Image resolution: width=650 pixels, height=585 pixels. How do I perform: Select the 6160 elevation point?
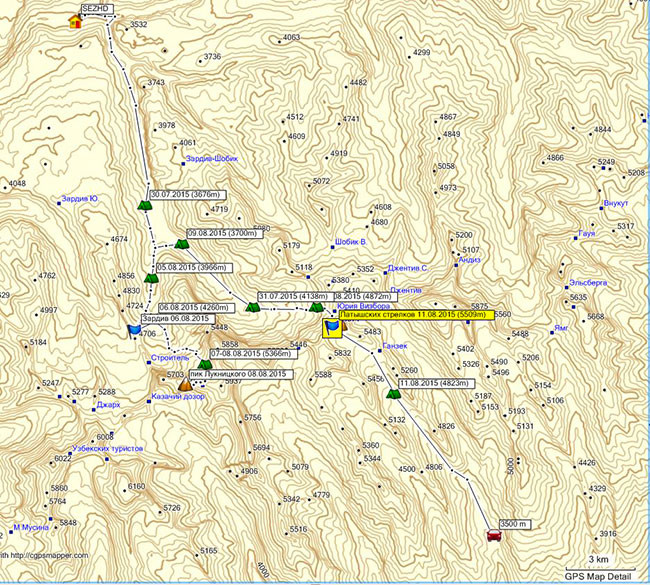pos(136,486)
